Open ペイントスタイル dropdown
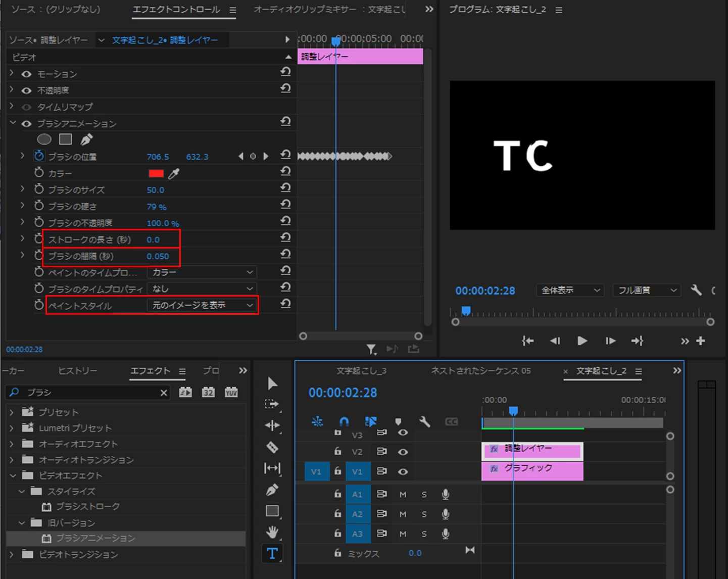Viewport: 728px width, 579px height. (202, 305)
